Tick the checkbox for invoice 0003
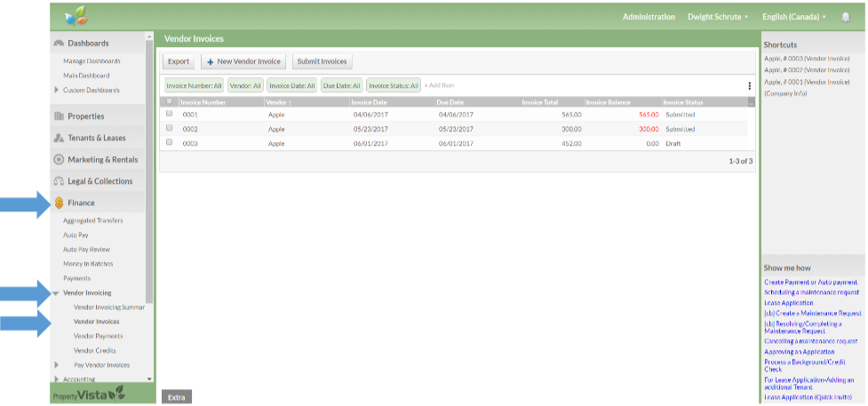868x406 pixels. [169, 142]
